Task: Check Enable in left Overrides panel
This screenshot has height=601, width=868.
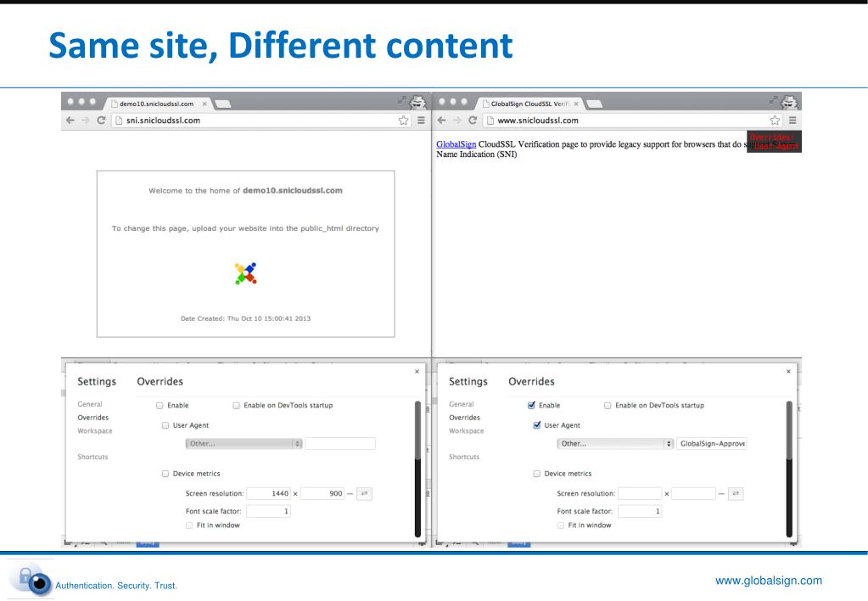Action: 160,406
